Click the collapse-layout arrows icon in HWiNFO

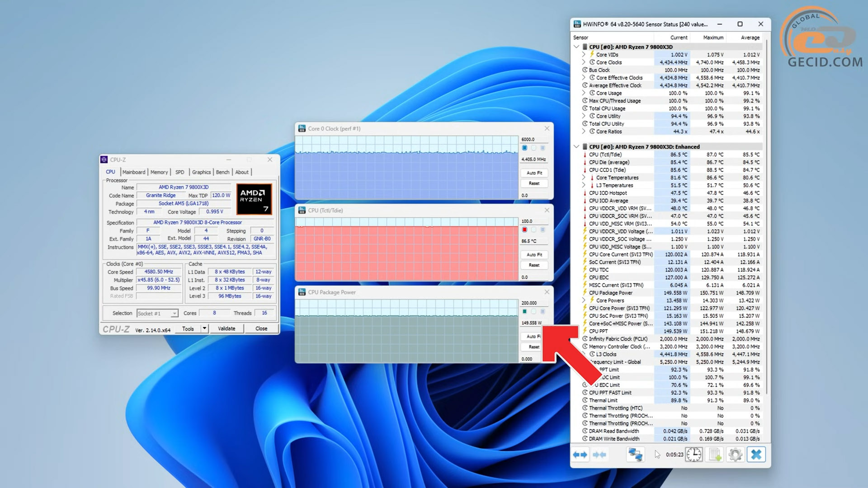[x=599, y=455]
